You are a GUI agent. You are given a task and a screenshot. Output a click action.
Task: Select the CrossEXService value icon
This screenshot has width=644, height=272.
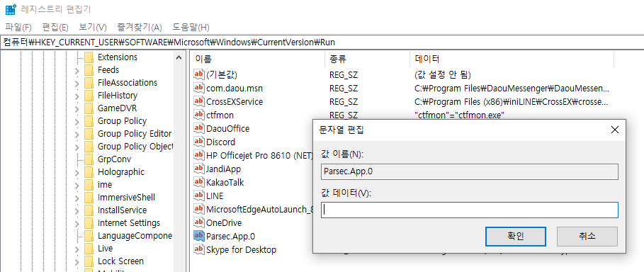click(199, 101)
